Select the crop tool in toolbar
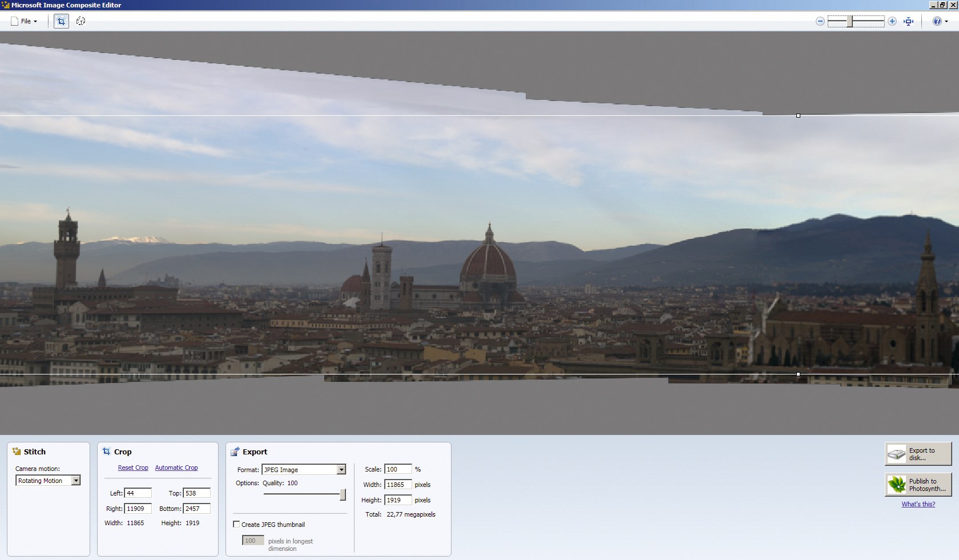The height and width of the screenshot is (560, 959). pos(61,21)
